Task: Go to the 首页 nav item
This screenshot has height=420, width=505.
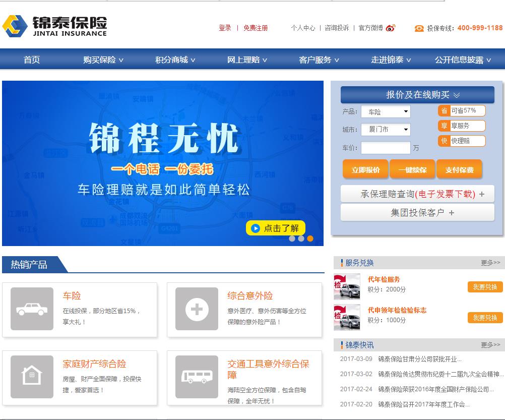Action: (x=32, y=59)
